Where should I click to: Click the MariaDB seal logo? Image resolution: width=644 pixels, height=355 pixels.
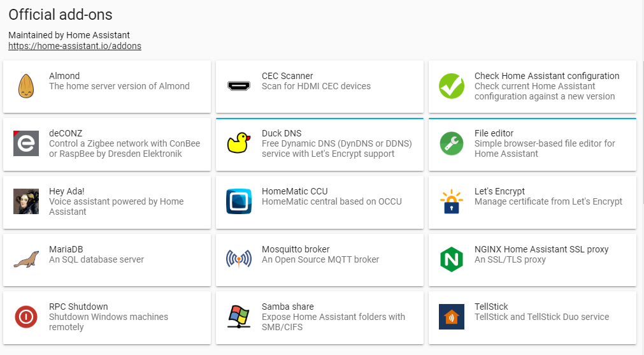pyautogui.click(x=26, y=259)
